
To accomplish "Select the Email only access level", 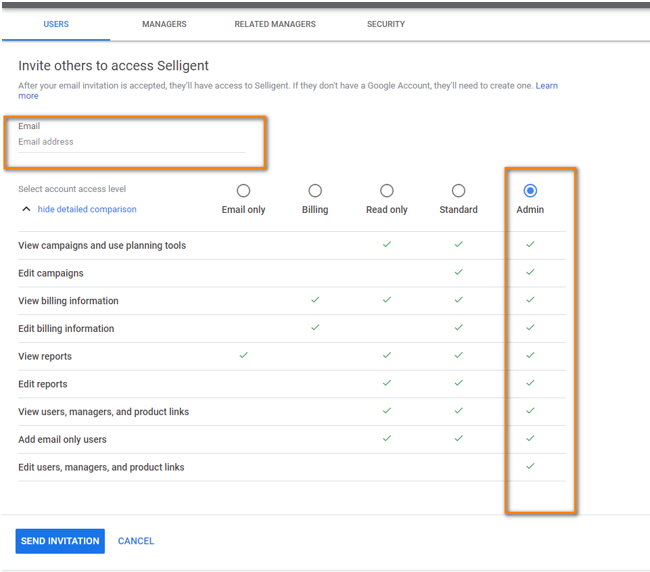I will pyautogui.click(x=243, y=191).
